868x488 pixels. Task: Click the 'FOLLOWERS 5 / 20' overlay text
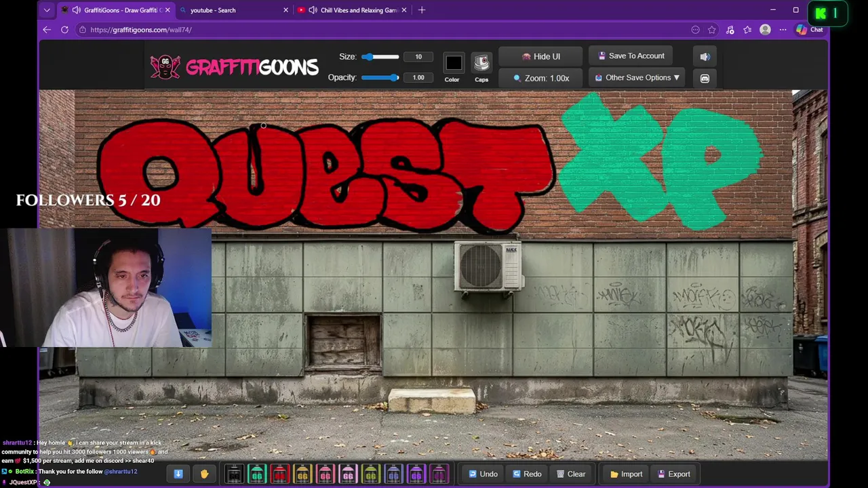(x=88, y=200)
